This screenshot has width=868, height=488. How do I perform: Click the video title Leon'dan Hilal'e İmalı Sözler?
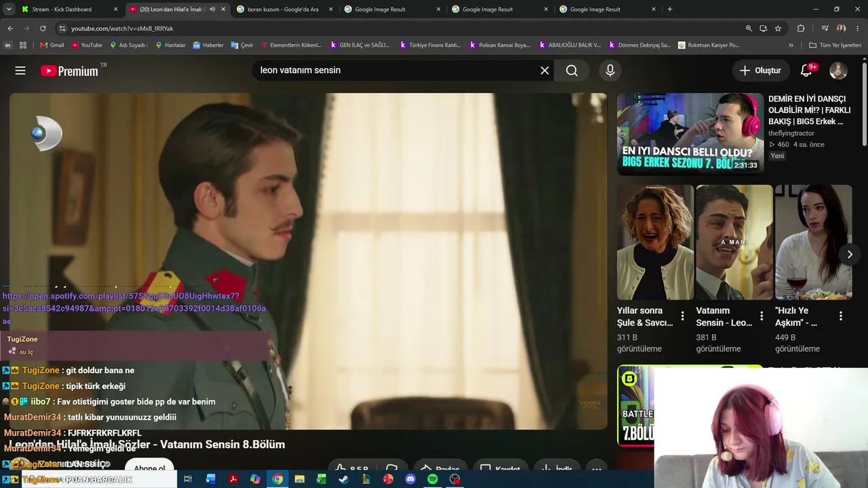(x=146, y=445)
